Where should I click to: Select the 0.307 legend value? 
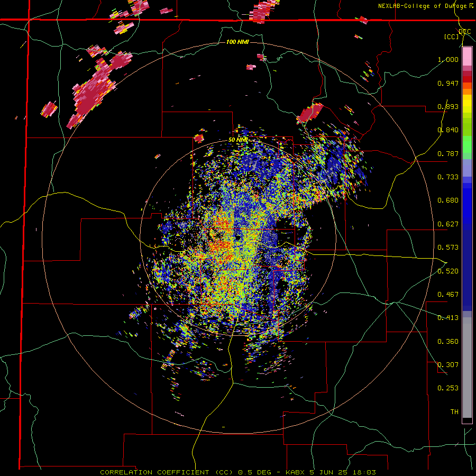(448, 365)
